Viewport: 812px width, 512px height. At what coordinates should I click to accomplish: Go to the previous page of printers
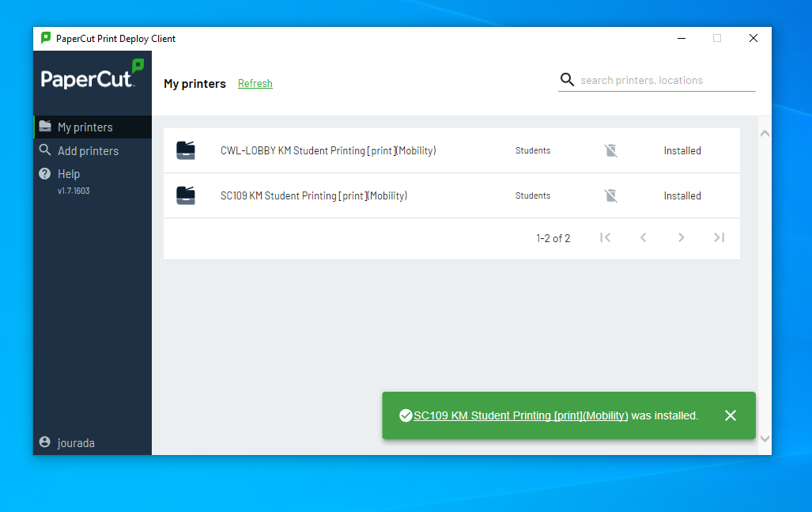pyautogui.click(x=644, y=237)
